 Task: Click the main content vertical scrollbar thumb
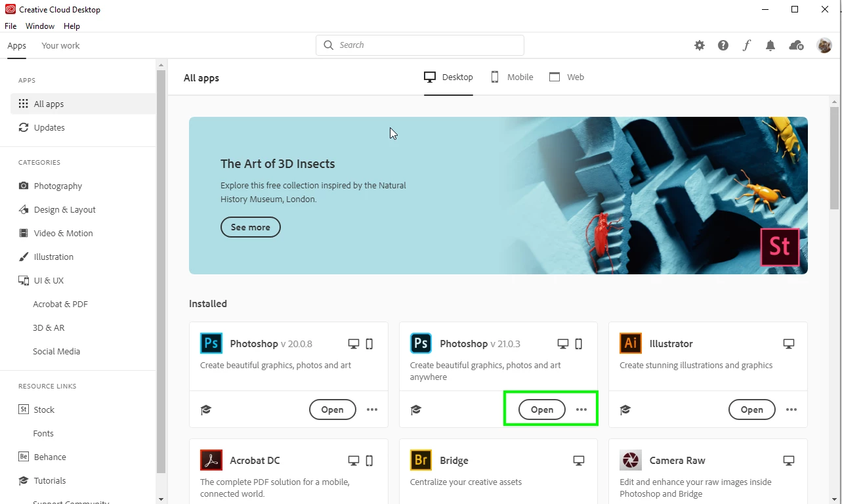pos(835,159)
